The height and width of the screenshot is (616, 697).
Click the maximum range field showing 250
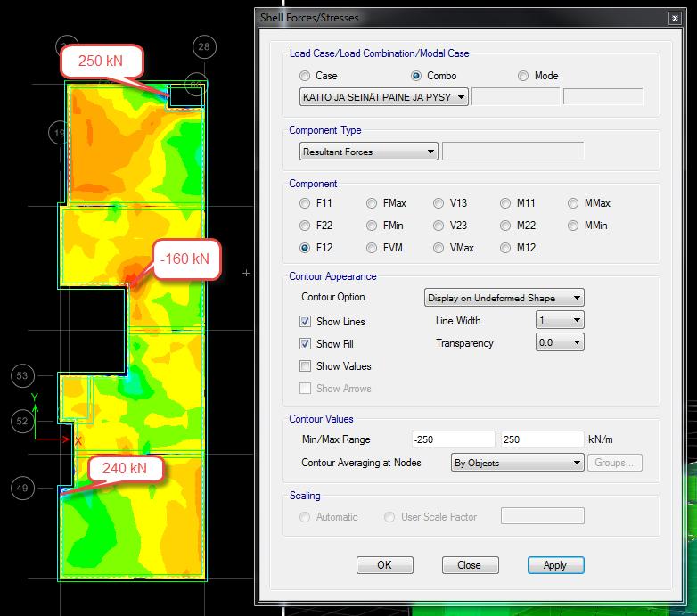tap(542, 439)
